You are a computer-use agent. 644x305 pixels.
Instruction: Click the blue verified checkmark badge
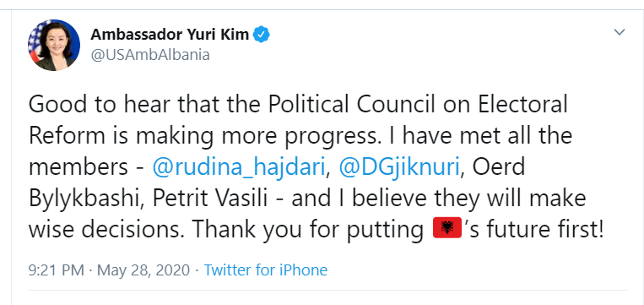coord(261,34)
